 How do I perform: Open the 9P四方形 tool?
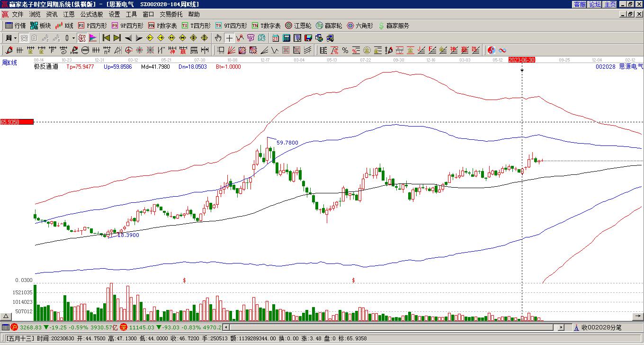127,26
